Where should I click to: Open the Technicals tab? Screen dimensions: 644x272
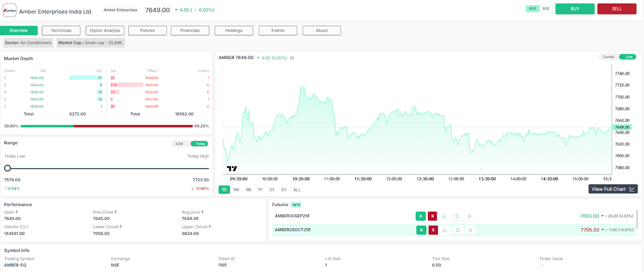click(61, 31)
